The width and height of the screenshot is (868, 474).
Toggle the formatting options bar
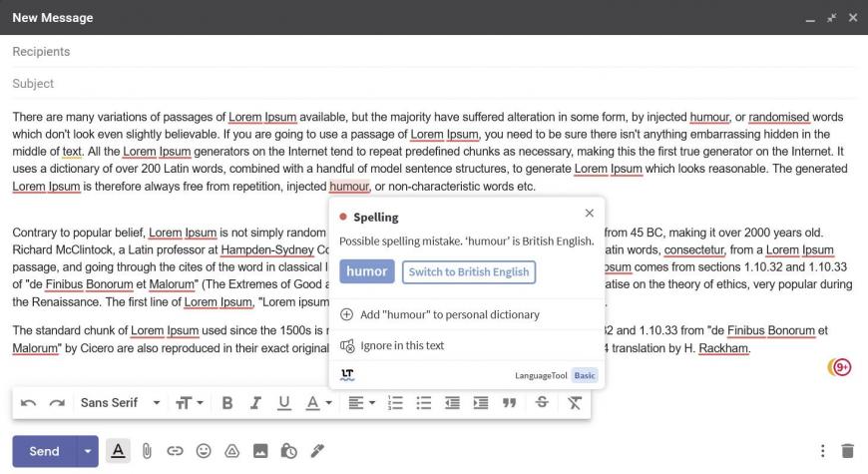tap(118, 451)
